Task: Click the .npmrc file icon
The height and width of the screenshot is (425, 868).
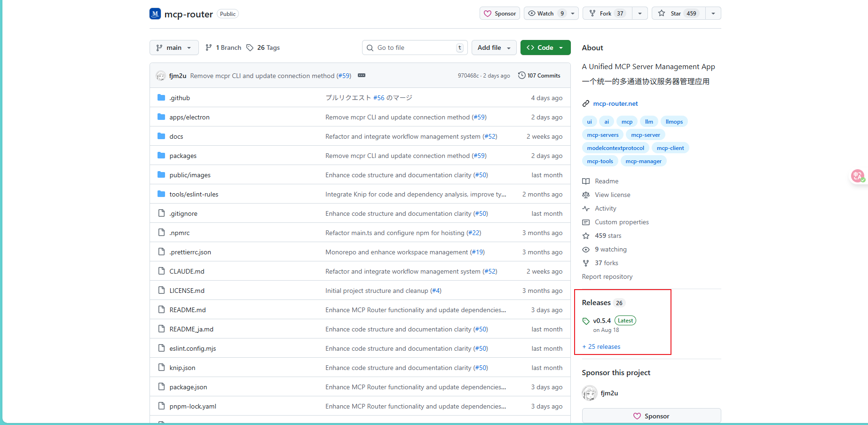Action: point(161,232)
